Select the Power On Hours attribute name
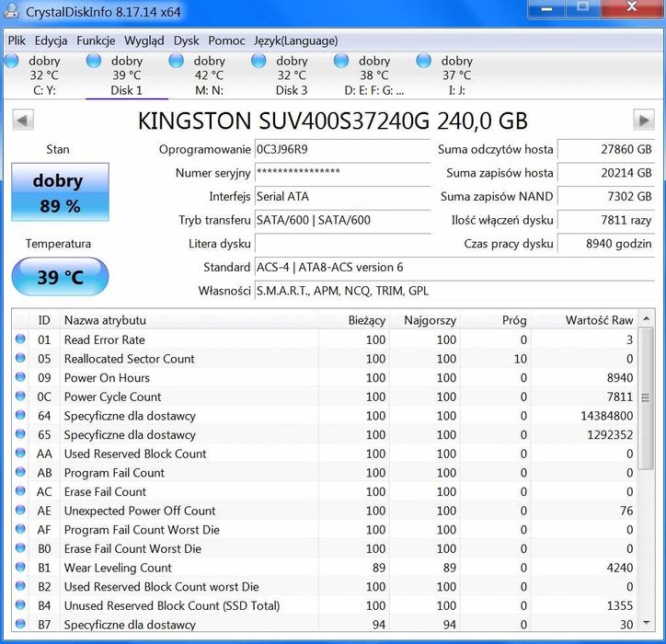 coord(107,377)
